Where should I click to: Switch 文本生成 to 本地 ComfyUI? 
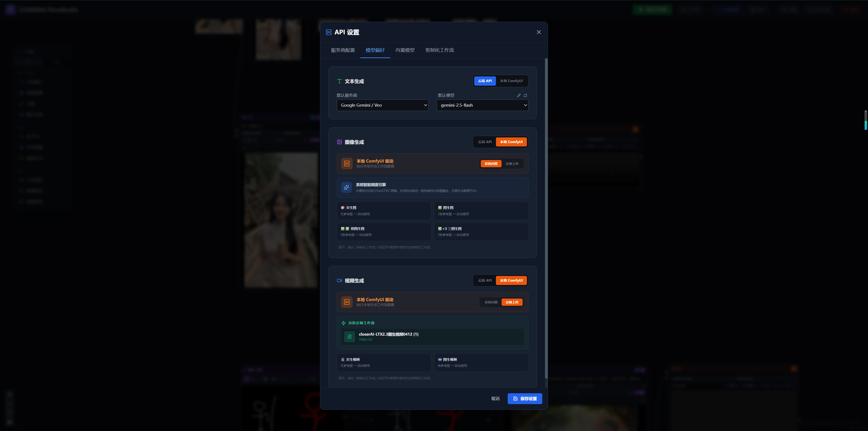pos(512,81)
